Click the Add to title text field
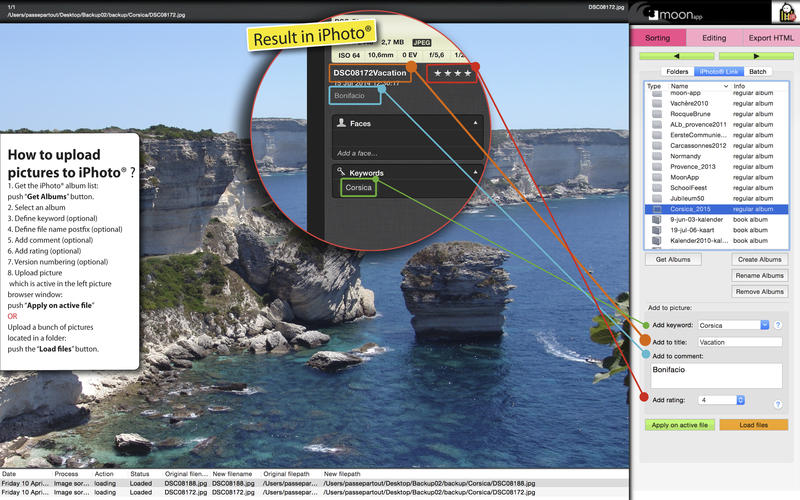The image size is (800, 500). (739, 342)
